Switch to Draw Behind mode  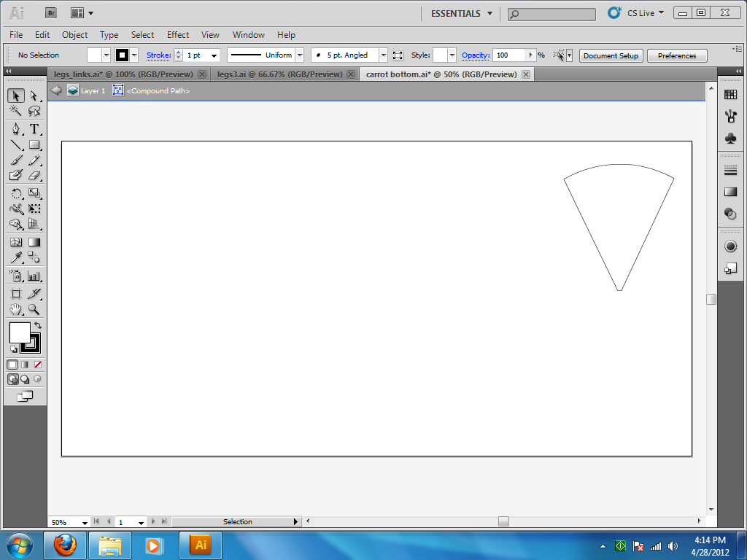pyautogui.click(x=25, y=379)
